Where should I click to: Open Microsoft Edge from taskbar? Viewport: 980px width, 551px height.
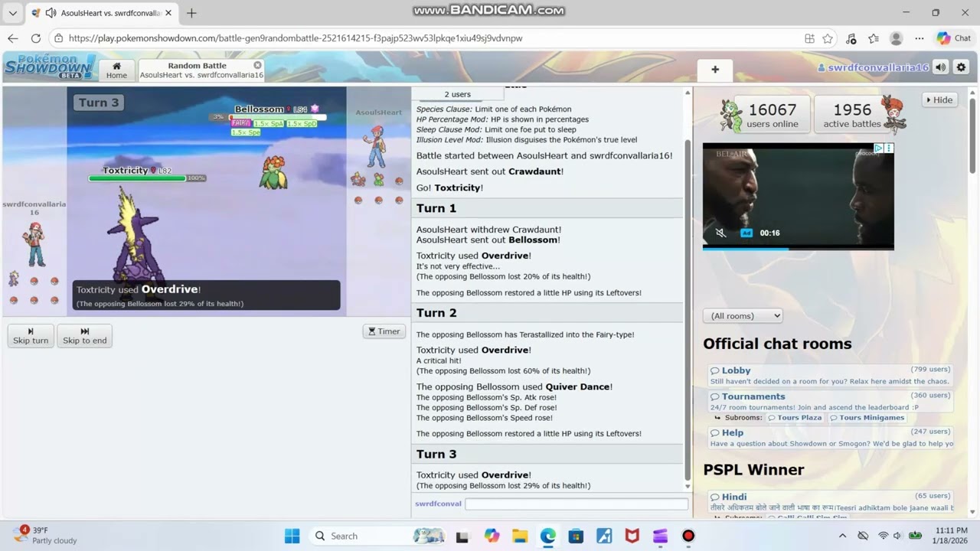548,536
